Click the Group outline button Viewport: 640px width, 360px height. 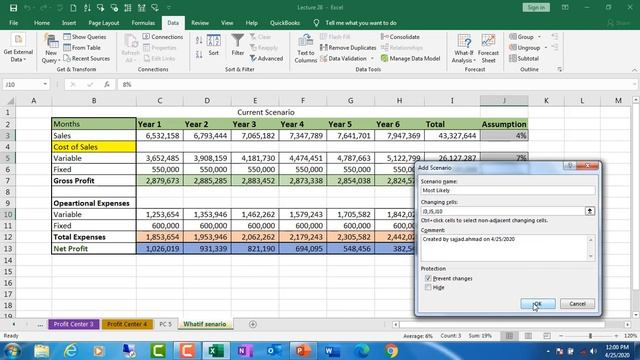[521, 37]
